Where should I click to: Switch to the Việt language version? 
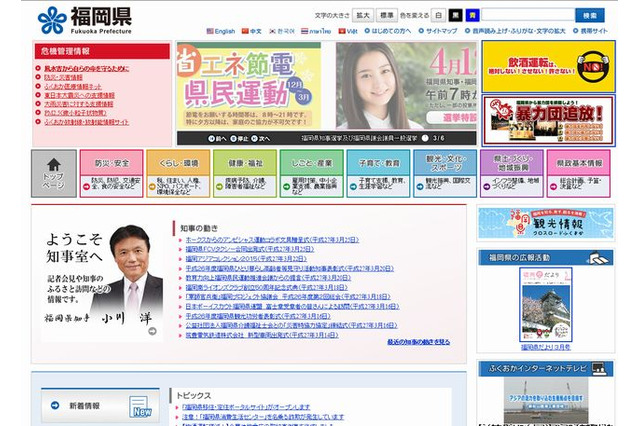tap(348, 31)
